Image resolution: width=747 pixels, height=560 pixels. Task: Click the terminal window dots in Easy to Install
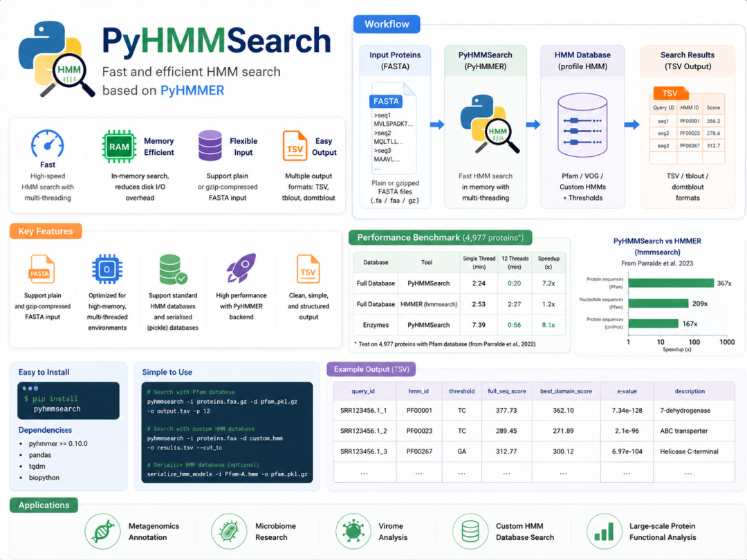pos(30,388)
